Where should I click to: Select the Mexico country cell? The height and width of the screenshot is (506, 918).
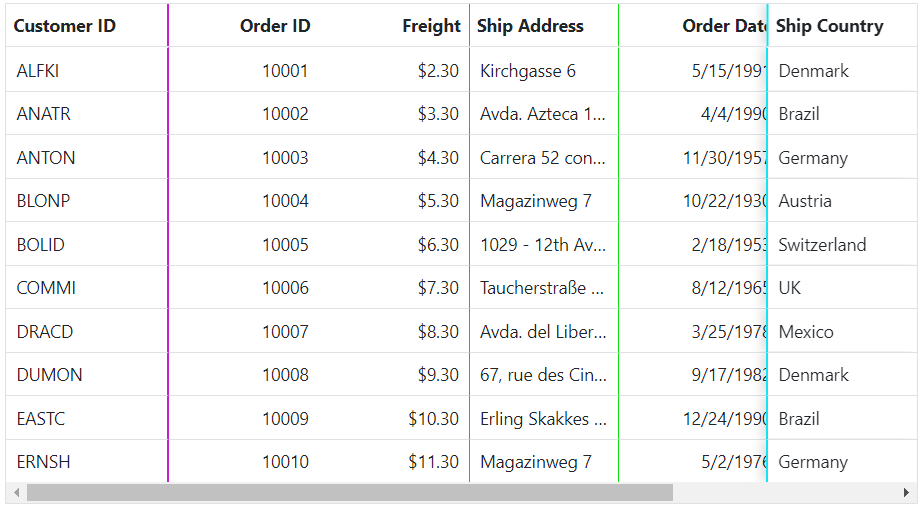click(842, 331)
